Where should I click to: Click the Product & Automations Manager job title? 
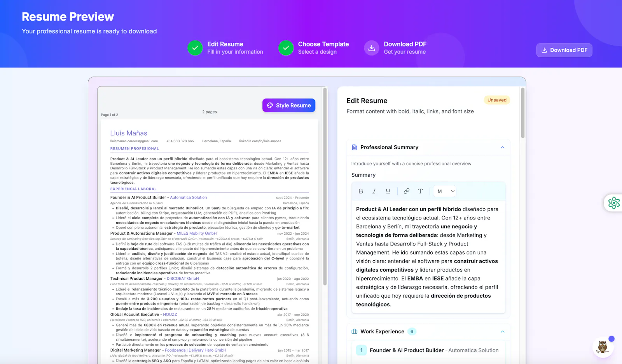point(142,233)
